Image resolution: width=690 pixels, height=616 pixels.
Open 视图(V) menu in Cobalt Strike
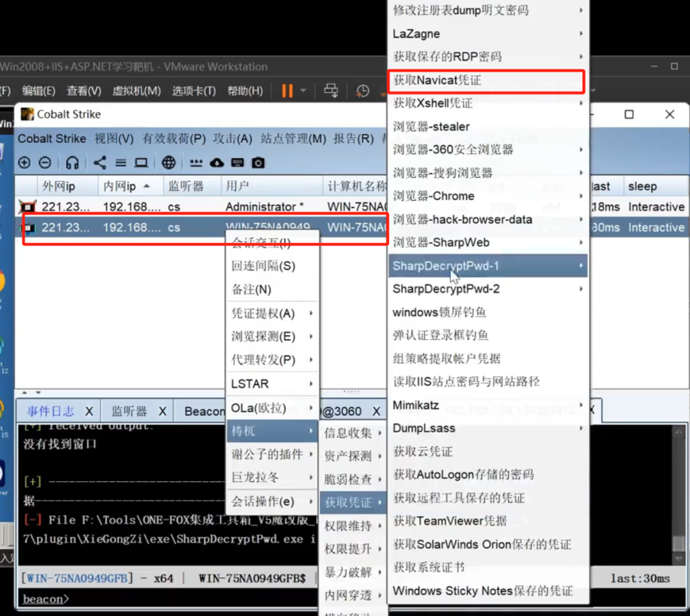pyautogui.click(x=114, y=139)
